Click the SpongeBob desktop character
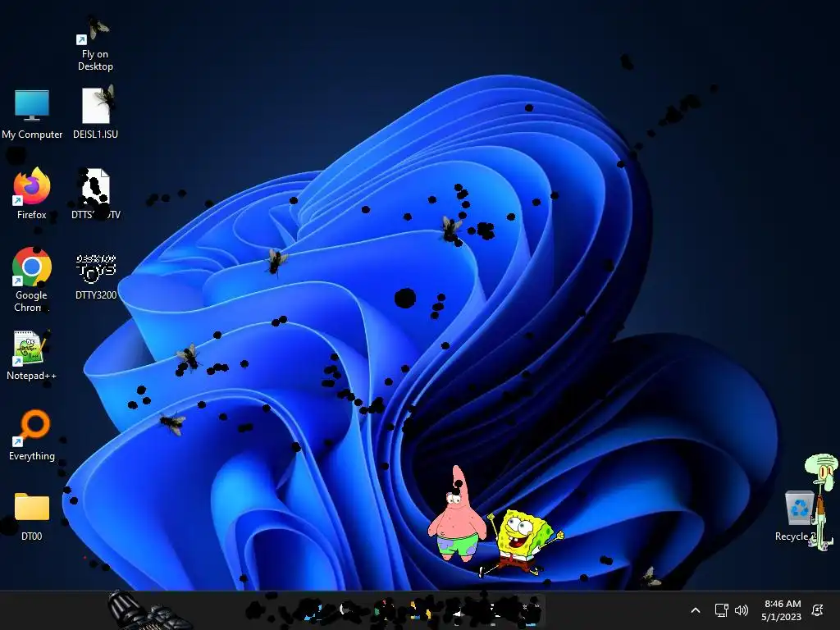Screen dimensions: 840x630 (521, 543)
